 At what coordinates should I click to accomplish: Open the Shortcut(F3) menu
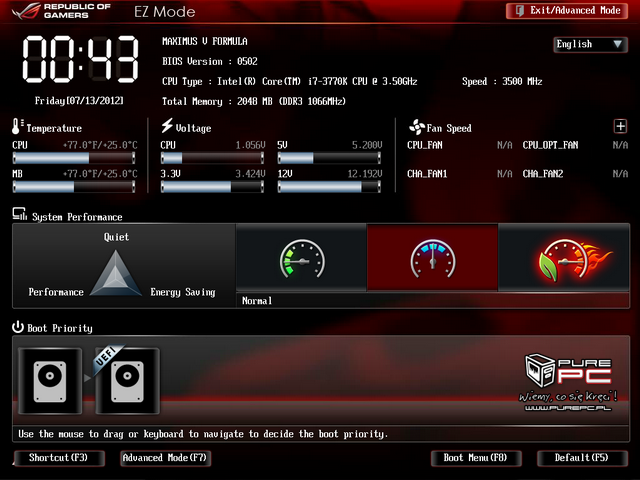pyautogui.click(x=59, y=458)
